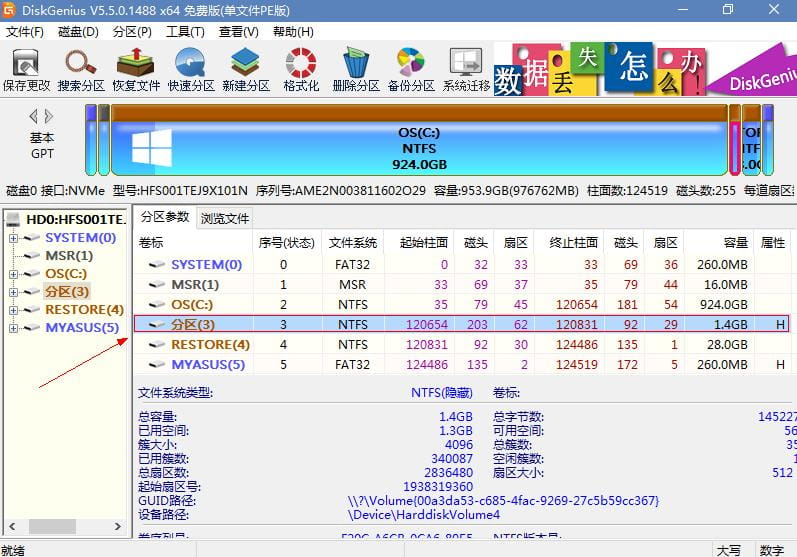The width and height of the screenshot is (797, 557).
Task: Open the System Migration (系统迁移) tool
Action: [x=466, y=70]
